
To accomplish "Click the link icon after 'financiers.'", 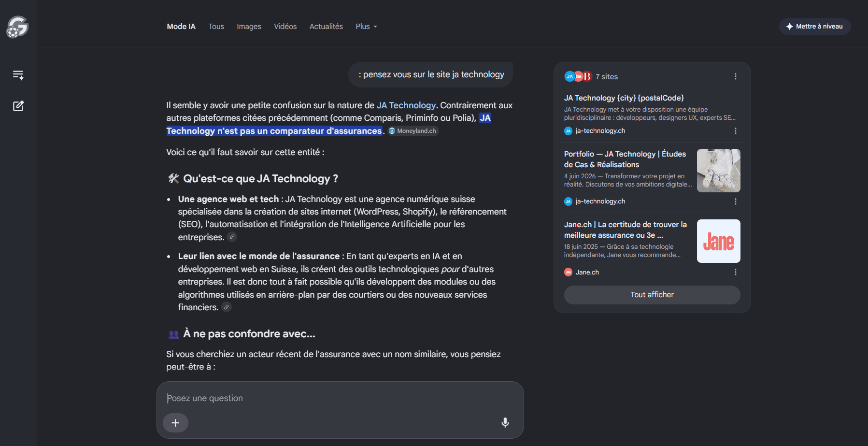I will click(x=227, y=307).
